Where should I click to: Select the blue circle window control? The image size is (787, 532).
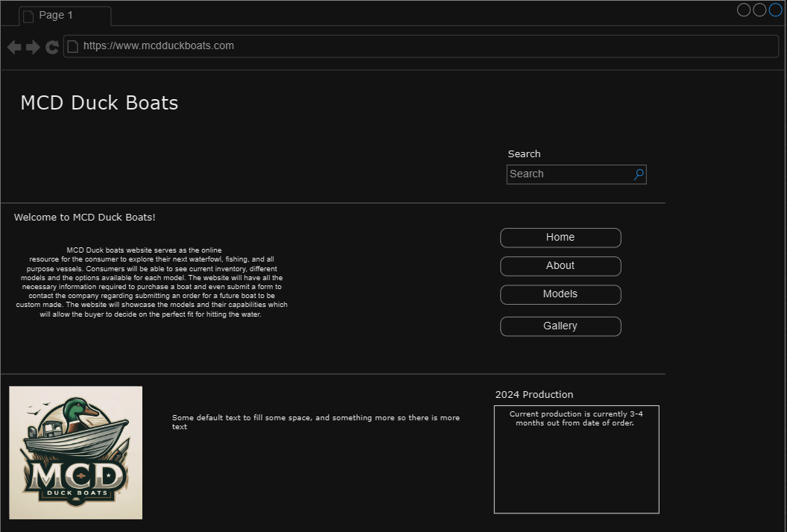pos(775,10)
